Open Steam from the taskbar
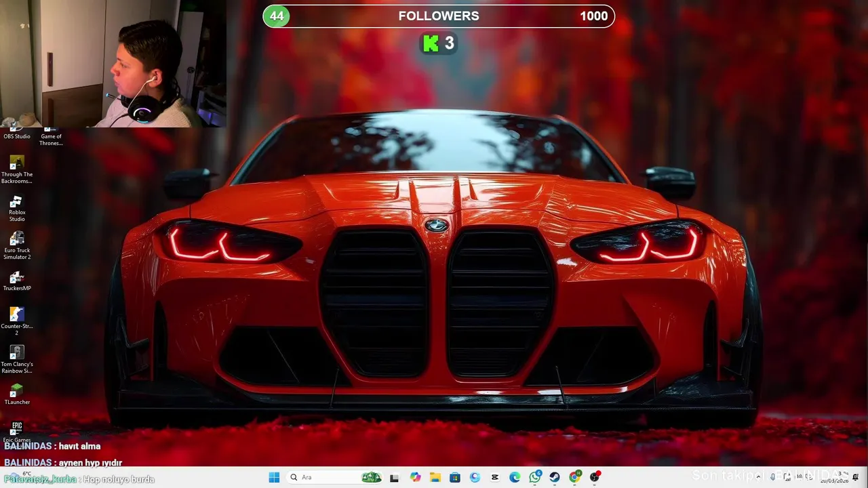Screen dimensions: 868x488 tap(555, 477)
